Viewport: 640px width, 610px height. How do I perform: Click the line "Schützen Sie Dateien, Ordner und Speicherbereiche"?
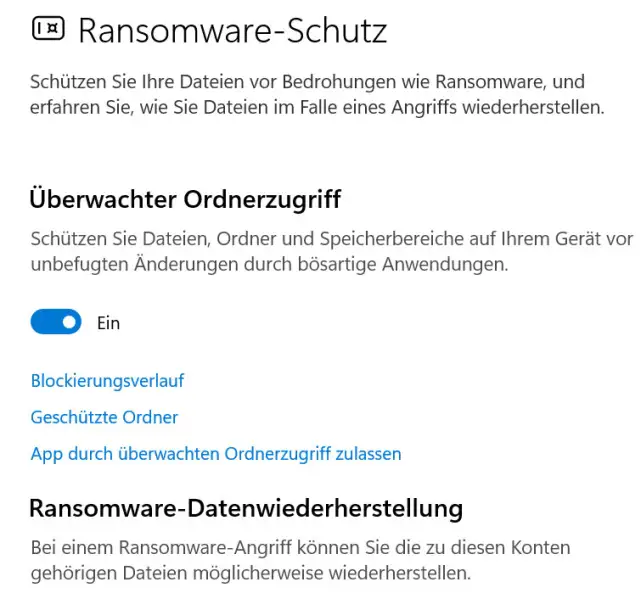[332, 239]
